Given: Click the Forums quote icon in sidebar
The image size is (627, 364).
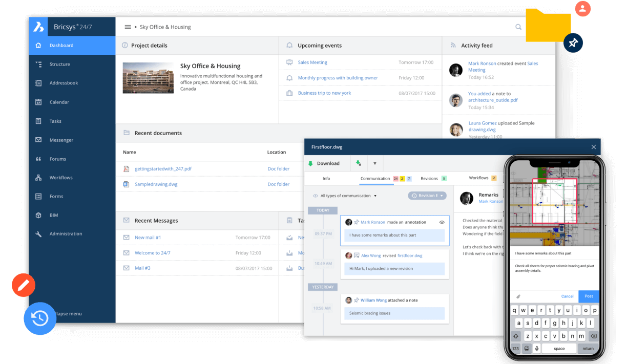Looking at the screenshot, I should tap(38, 159).
